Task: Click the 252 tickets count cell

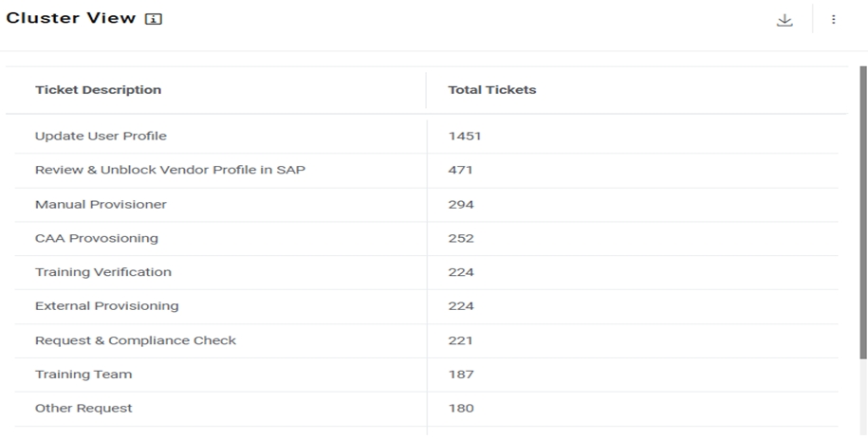Action: 460,238
